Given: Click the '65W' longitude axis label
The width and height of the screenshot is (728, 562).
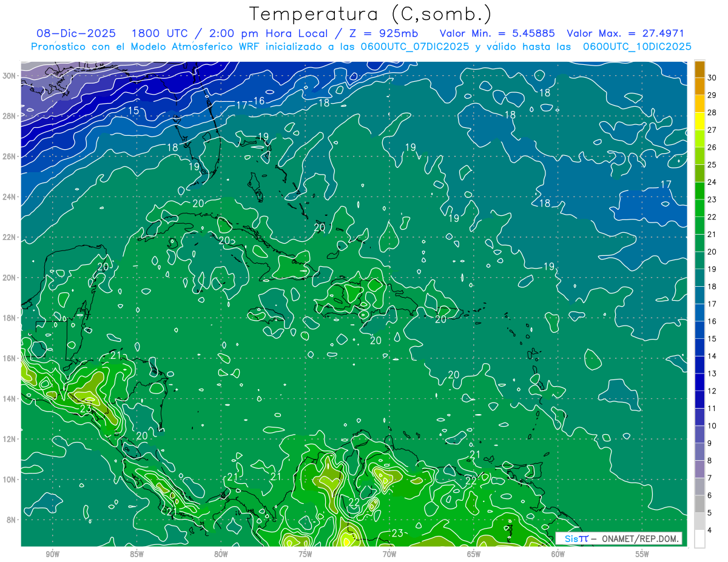Looking at the screenshot, I should pos(474,554).
